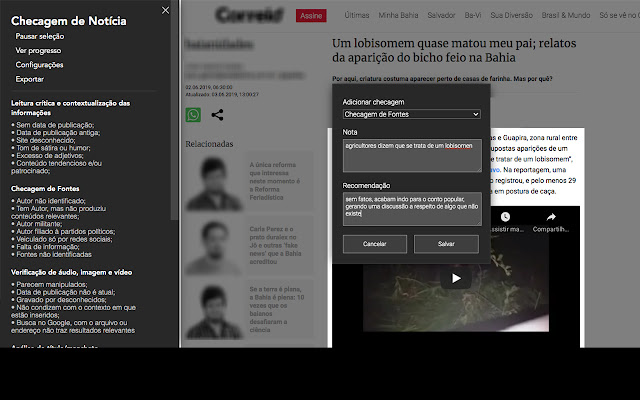Click the 'Falta de informação' list item
The height and width of the screenshot is (400, 640).
click(x=45, y=247)
